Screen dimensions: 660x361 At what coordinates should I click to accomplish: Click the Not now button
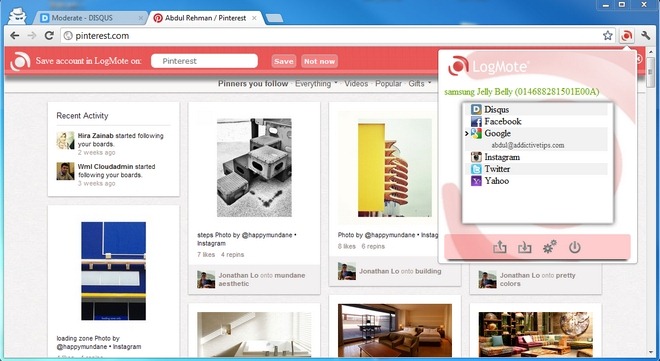(x=319, y=61)
